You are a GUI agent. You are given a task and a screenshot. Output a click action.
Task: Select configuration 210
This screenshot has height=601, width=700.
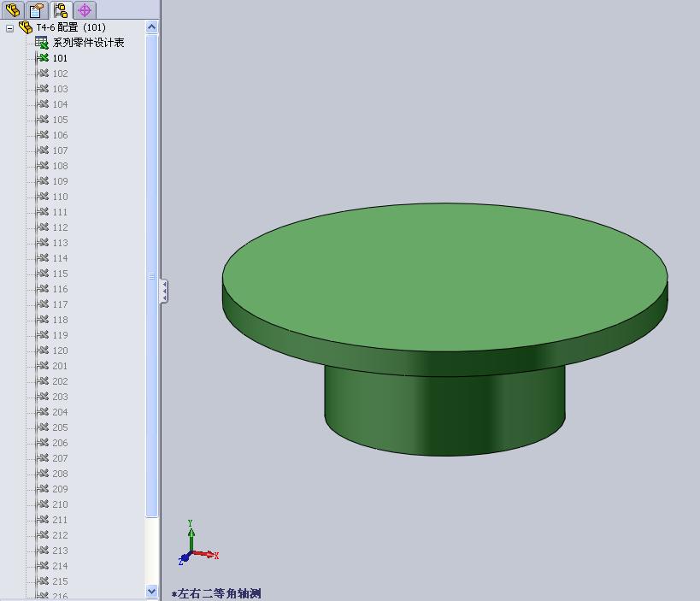click(61, 505)
